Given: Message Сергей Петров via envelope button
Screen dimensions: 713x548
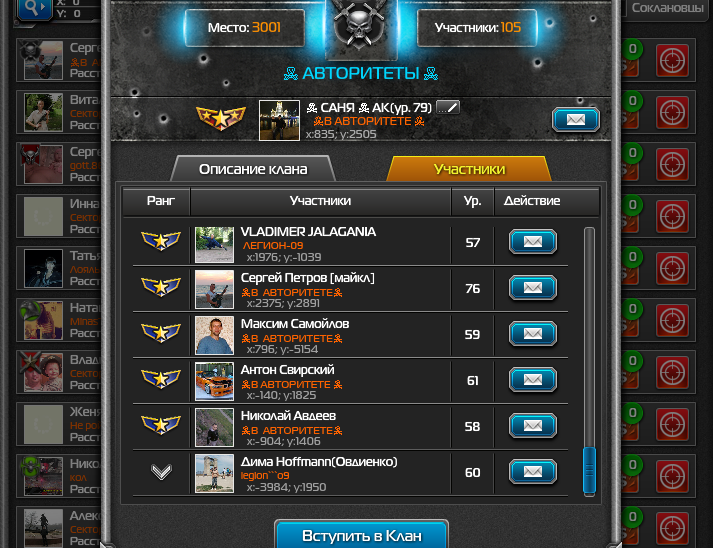Looking at the screenshot, I should click(x=532, y=288).
